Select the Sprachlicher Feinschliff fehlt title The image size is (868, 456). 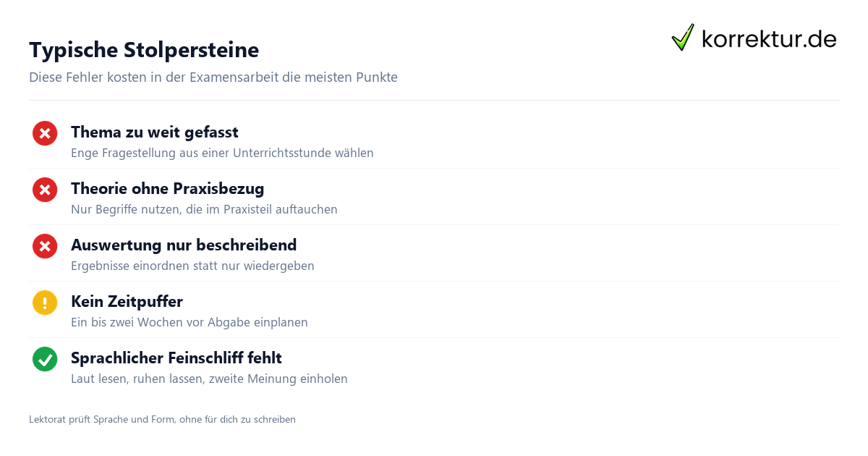click(176, 358)
